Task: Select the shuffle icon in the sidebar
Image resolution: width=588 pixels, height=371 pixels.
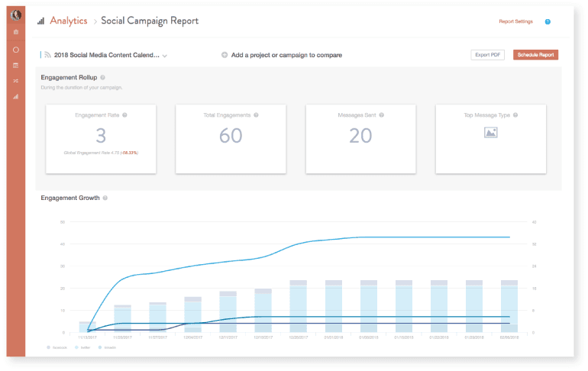Action: (x=16, y=80)
